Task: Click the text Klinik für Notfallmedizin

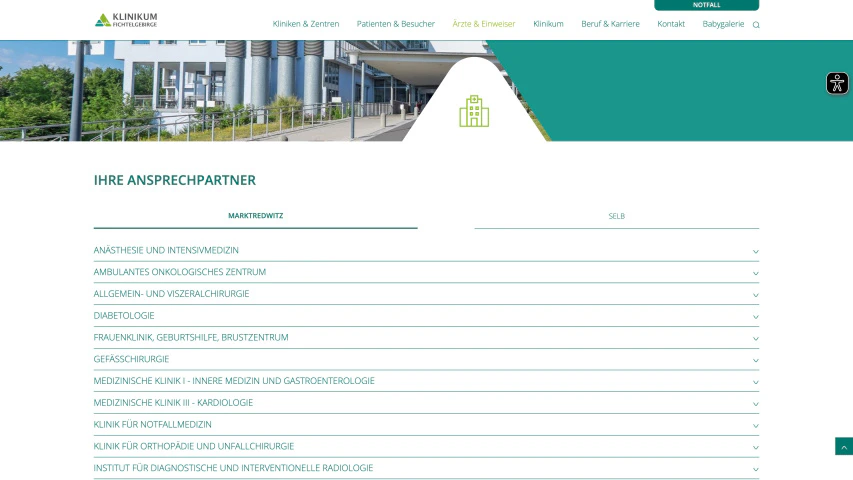Action: click(x=152, y=424)
